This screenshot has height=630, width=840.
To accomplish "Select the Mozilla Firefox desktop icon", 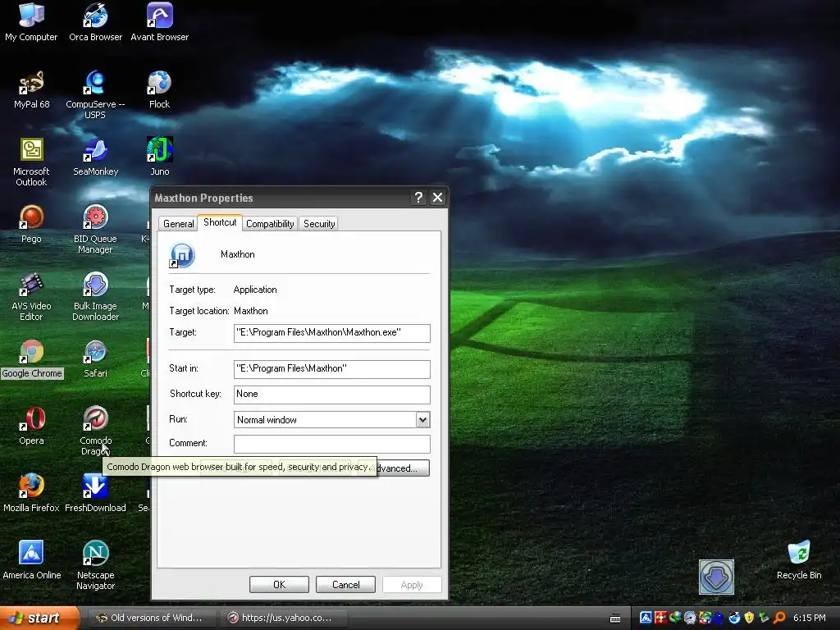I will point(31,493).
